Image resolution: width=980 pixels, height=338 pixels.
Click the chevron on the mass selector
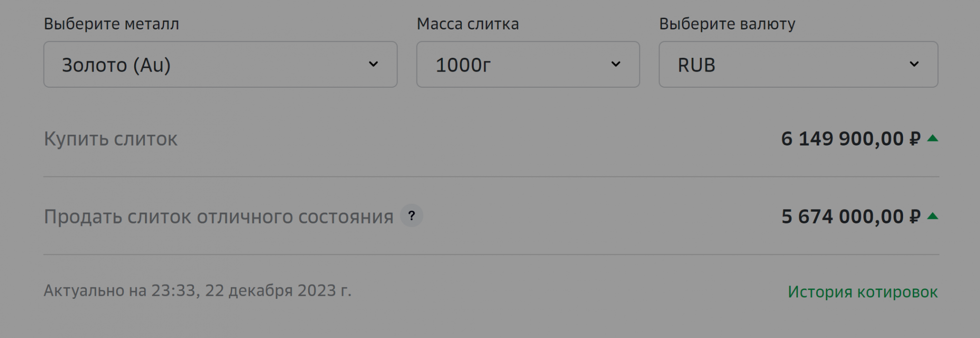[x=617, y=64]
